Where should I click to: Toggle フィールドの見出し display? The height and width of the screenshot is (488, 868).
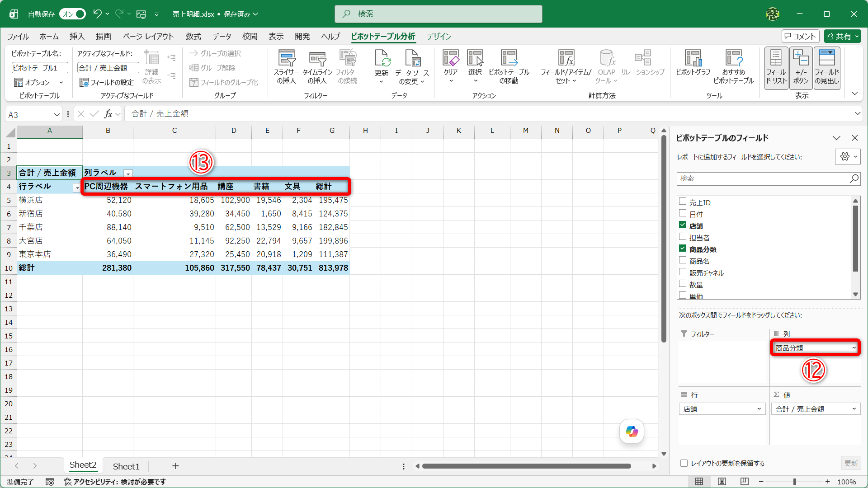[827, 68]
